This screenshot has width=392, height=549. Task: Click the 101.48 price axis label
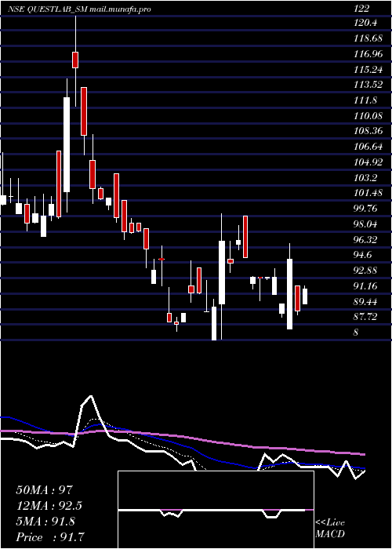tap(368, 193)
